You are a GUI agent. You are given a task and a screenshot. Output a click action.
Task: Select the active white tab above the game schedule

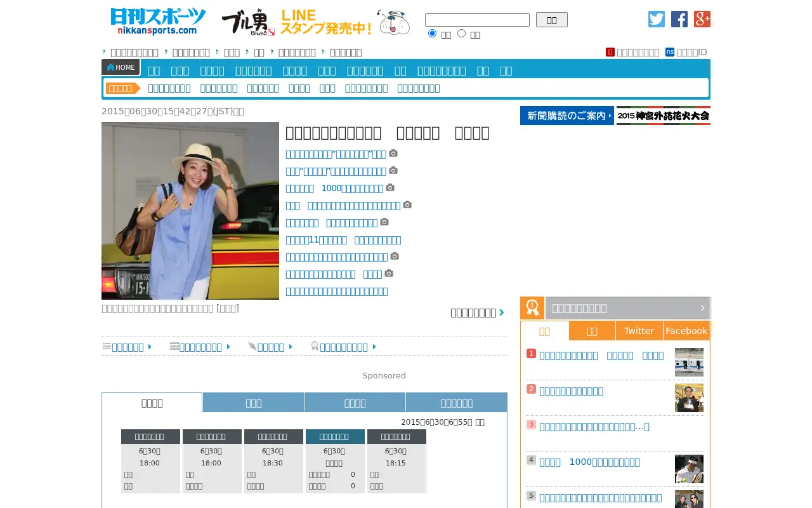pos(152,403)
